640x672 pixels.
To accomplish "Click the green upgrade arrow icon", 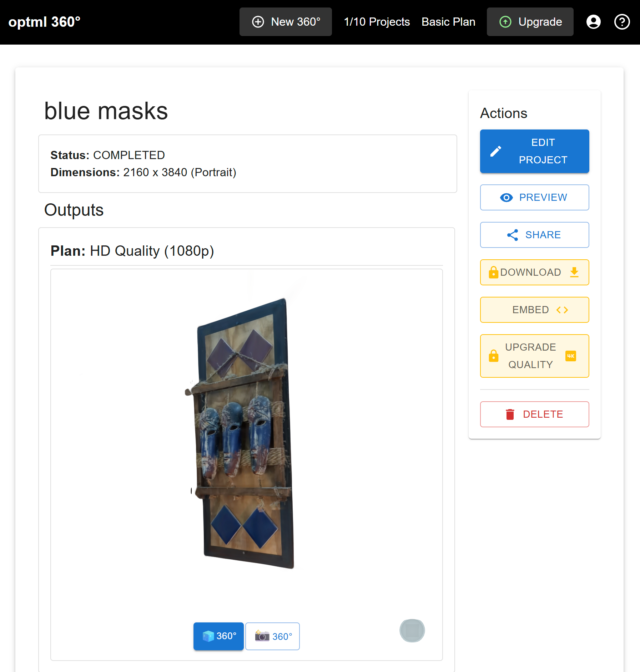I will click(x=505, y=22).
